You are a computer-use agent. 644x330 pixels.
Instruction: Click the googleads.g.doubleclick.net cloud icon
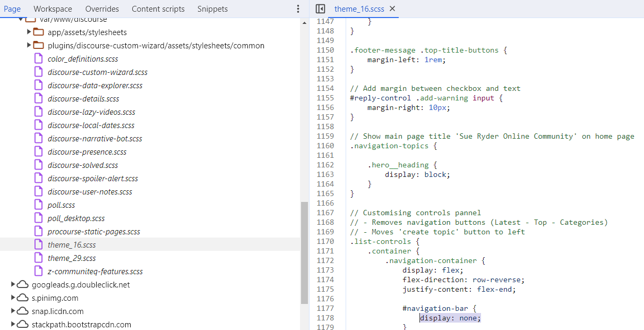click(x=23, y=284)
